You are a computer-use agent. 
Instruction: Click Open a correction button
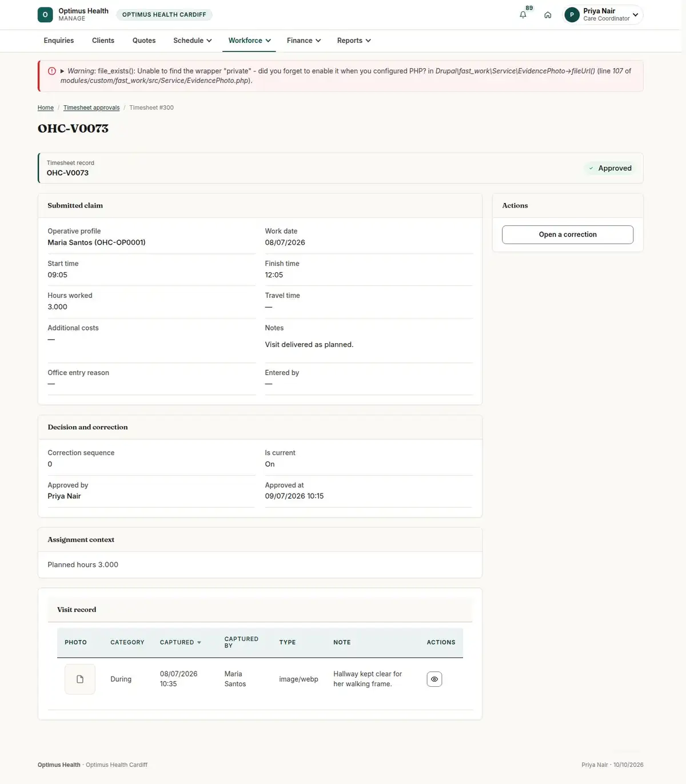[568, 234]
